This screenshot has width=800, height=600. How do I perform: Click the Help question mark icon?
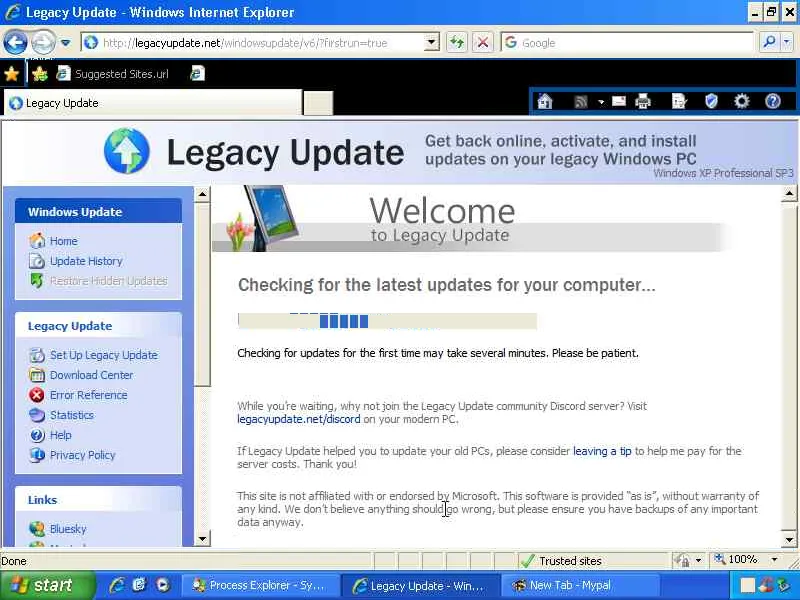772,102
